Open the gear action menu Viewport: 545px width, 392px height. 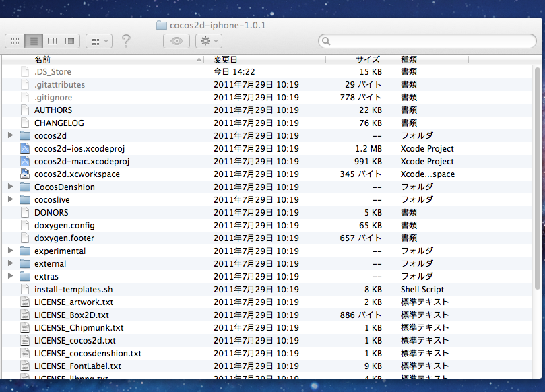coord(209,41)
